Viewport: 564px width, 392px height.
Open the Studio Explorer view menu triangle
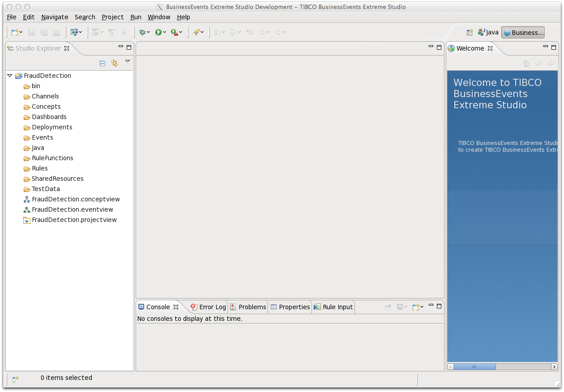click(x=128, y=61)
